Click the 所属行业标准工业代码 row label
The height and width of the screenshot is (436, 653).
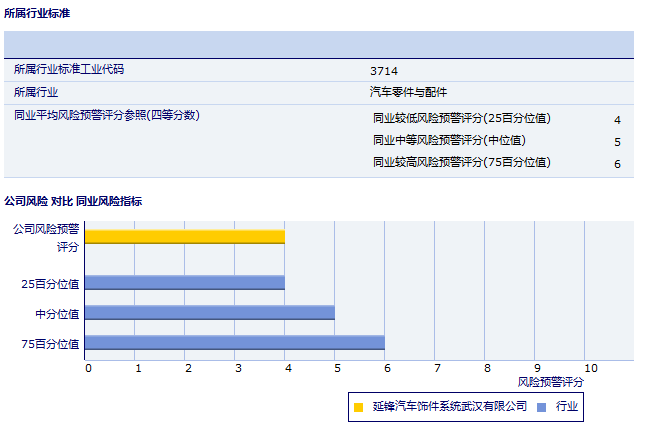tap(69, 70)
